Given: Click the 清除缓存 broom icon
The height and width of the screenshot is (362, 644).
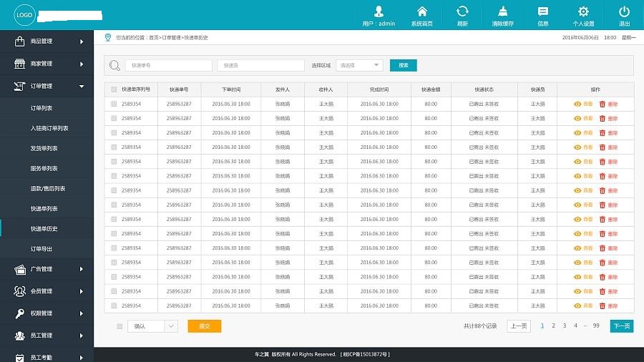Looking at the screenshot, I should pos(502,11).
